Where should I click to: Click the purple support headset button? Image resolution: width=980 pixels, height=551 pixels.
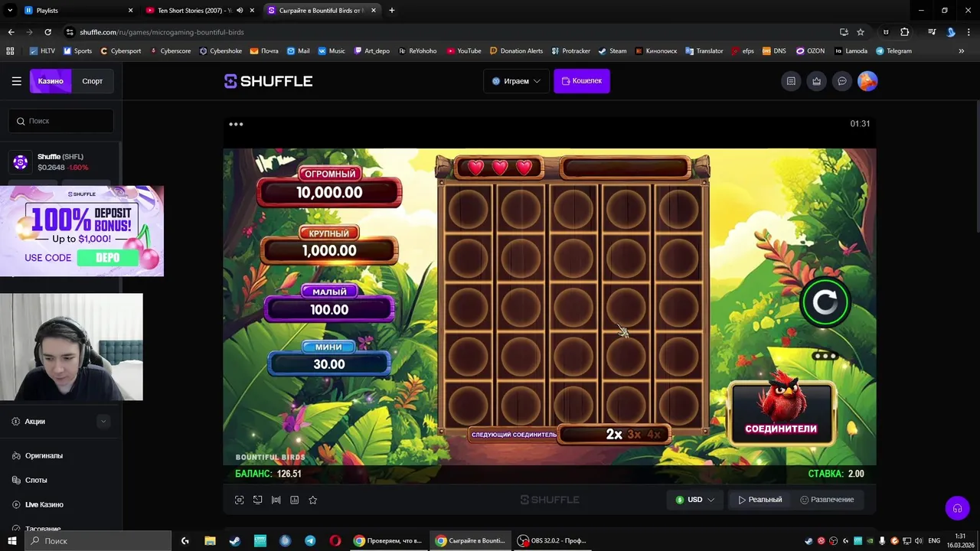(x=957, y=508)
